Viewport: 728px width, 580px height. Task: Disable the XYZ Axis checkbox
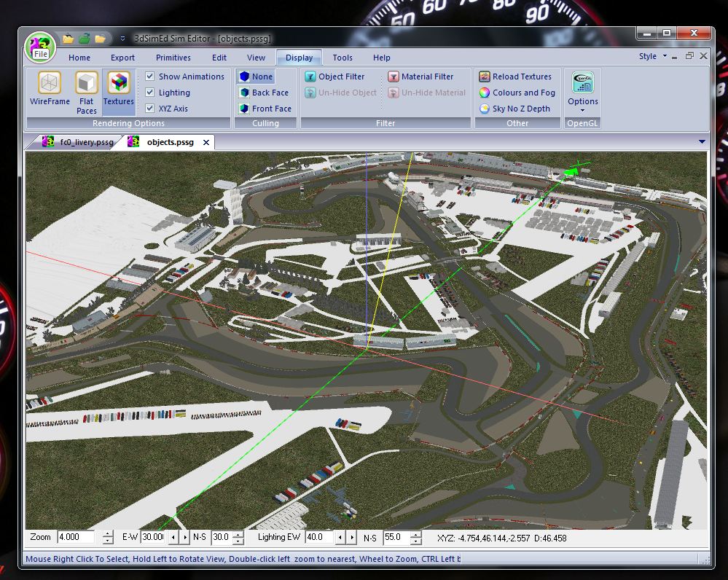(x=150, y=109)
